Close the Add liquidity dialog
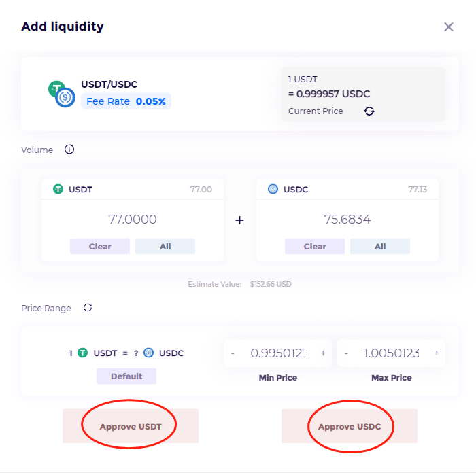The height and width of the screenshot is (473, 476). (x=448, y=27)
